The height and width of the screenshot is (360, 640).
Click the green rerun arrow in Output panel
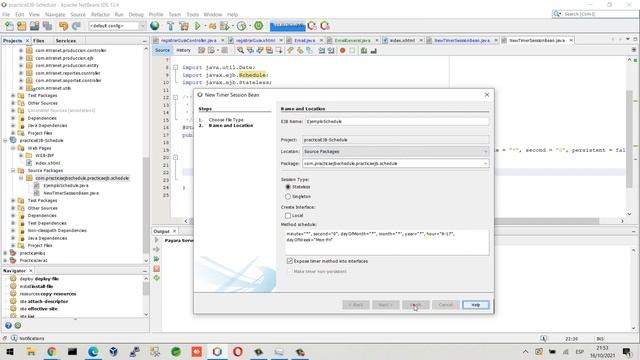click(157, 259)
